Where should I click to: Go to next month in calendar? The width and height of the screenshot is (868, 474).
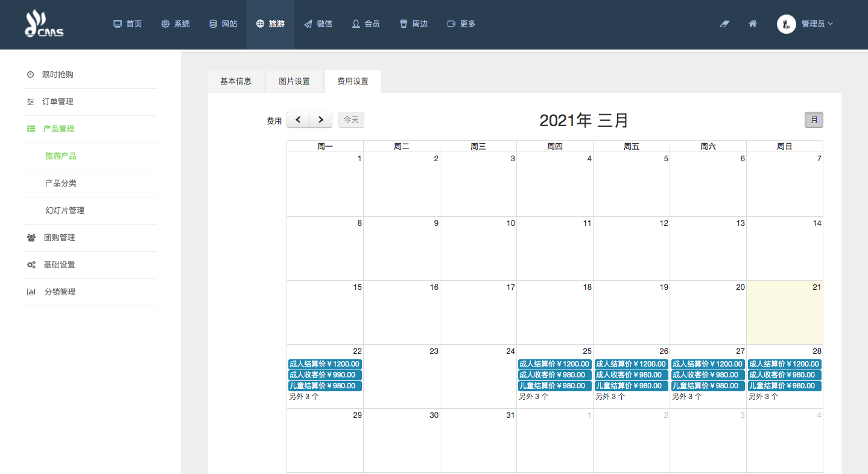(x=321, y=120)
